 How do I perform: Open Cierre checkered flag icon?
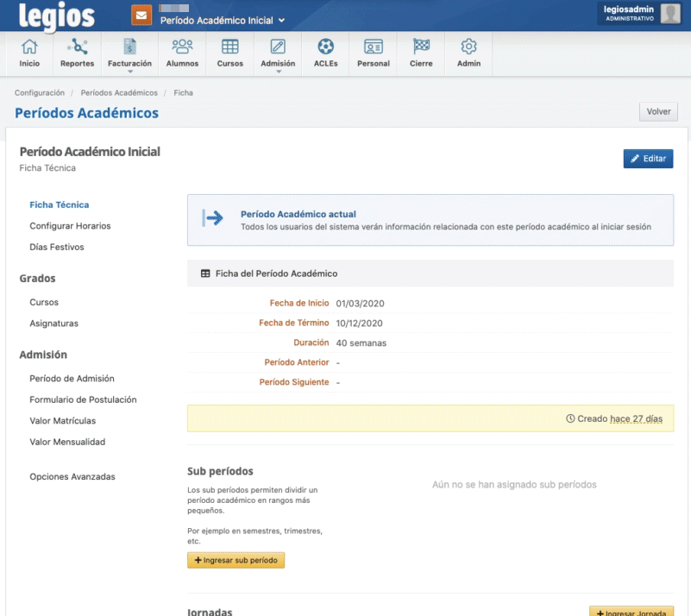point(421,47)
